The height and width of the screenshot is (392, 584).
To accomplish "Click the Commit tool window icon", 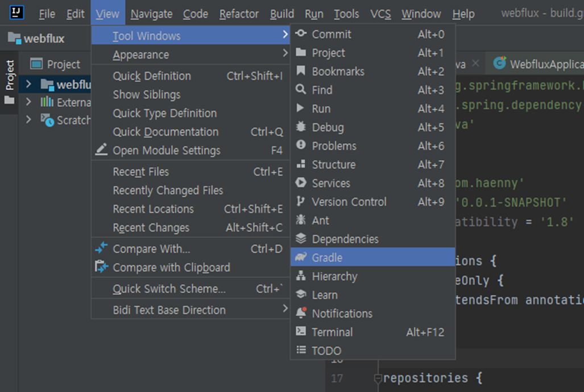I will [301, 34].
